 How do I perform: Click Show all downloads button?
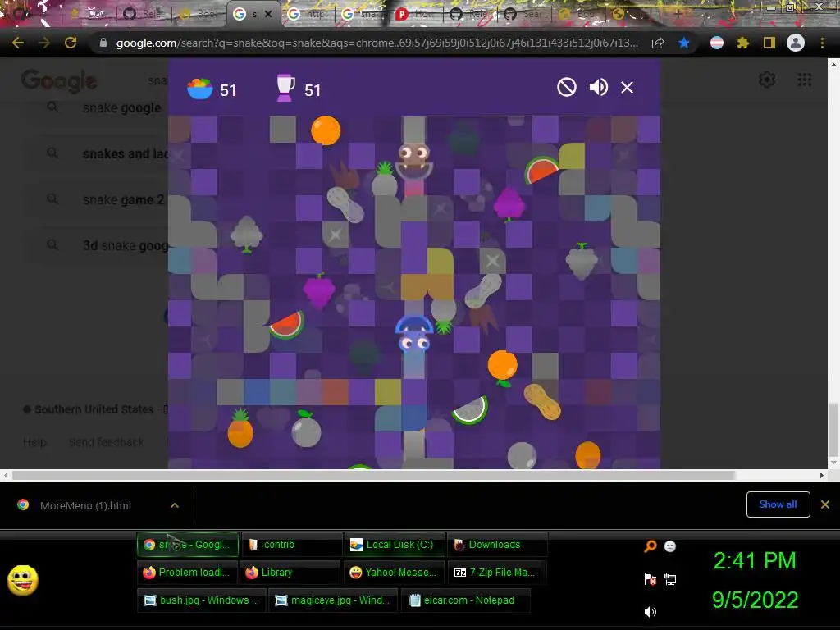point(778,504)
